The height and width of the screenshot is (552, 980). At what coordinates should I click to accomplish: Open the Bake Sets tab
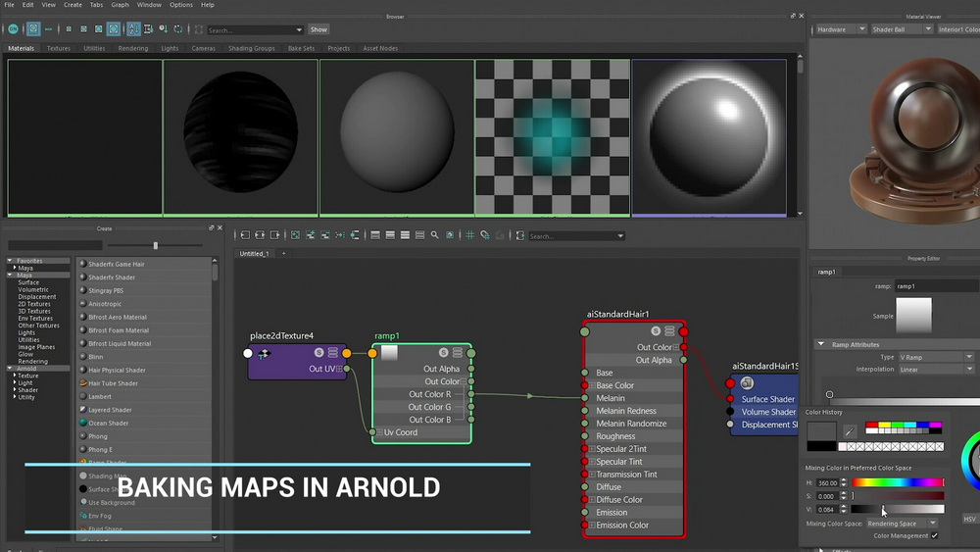[x=301, y=48]
